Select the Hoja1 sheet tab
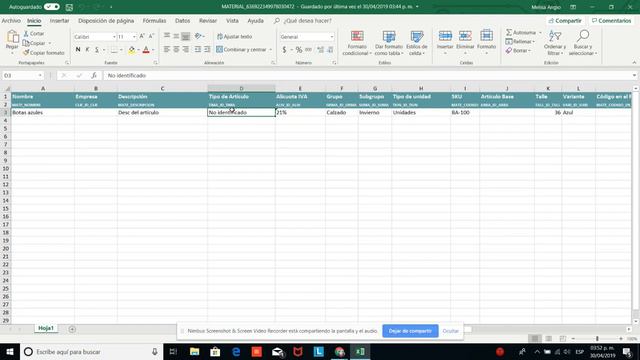Viewport: 640px width, 360px height. pyautogui.click(x=46, y=328)
